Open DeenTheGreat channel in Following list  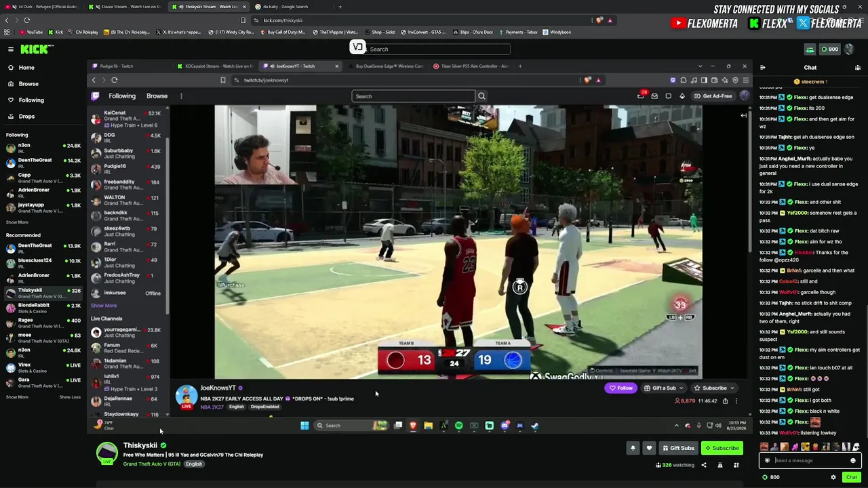[43, 163]
